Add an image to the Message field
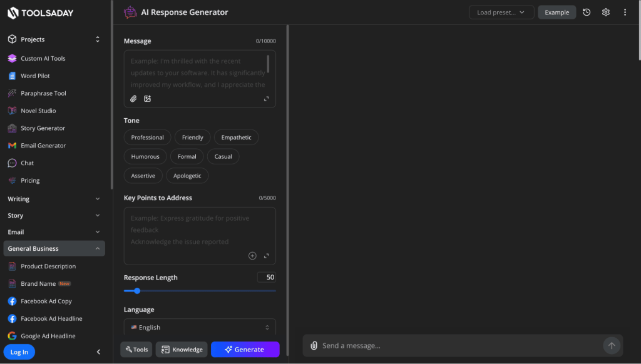Viewport: 641px width, 364px height. 148,98
